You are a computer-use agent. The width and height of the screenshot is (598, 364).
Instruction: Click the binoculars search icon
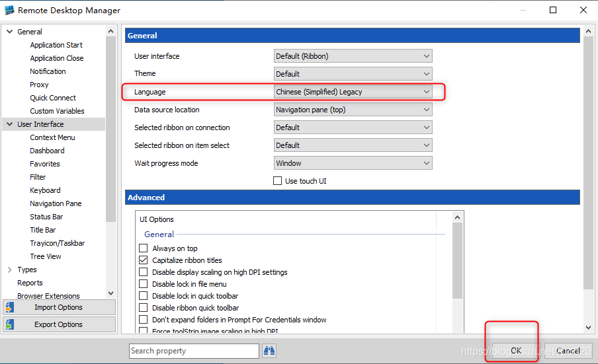(269, 351)
